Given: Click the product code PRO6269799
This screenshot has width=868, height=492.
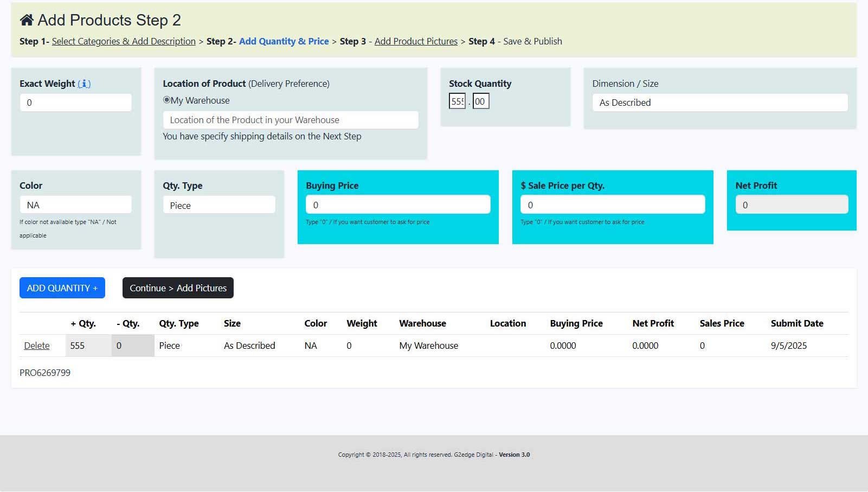Looking at the screenshot, I should click(45, 373).
